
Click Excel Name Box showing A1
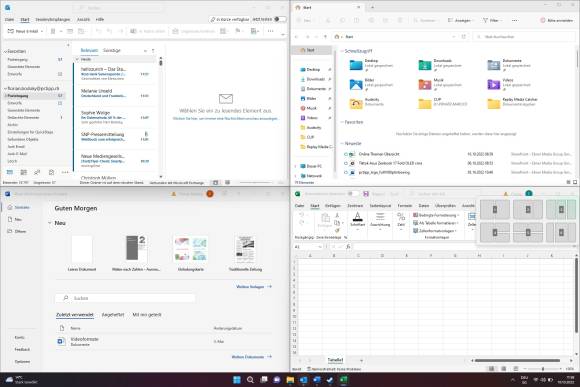[308, 246]
